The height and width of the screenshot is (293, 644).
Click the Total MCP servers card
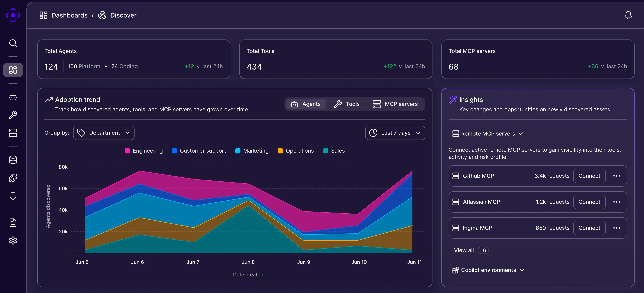click(x=538, y=59)
